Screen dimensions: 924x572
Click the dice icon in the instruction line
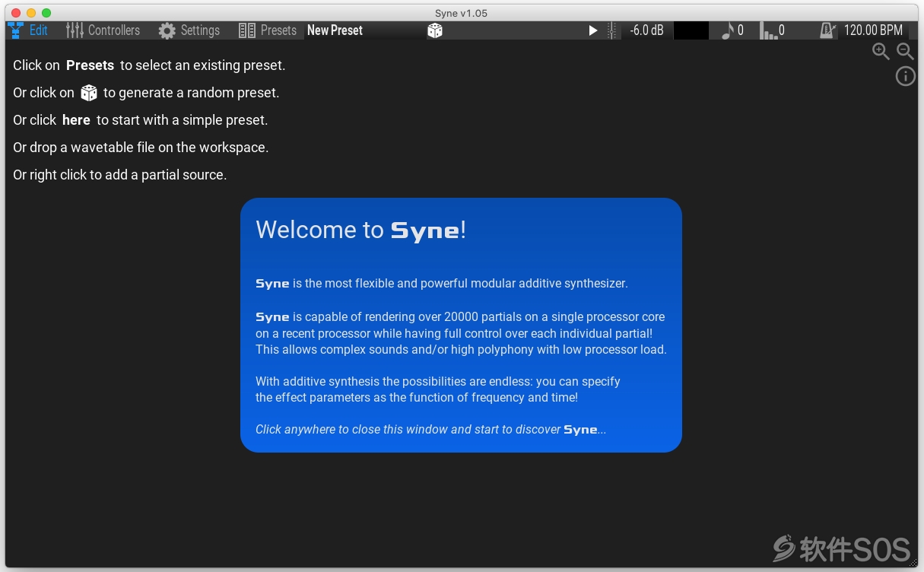tap(89, 93)
